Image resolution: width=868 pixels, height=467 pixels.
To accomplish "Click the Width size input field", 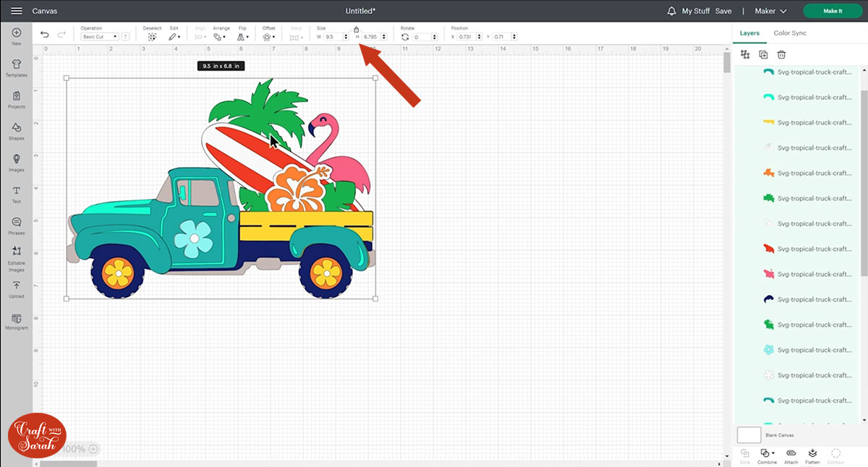I will (x=333, y=37).
